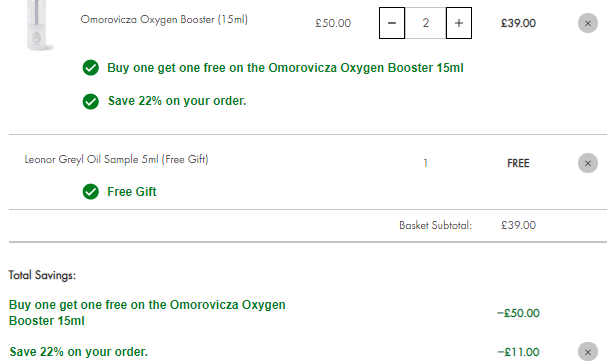
Task: Open the Omorovicza Oxygen Booster (15ml) product link
Action: pos(164,19)
